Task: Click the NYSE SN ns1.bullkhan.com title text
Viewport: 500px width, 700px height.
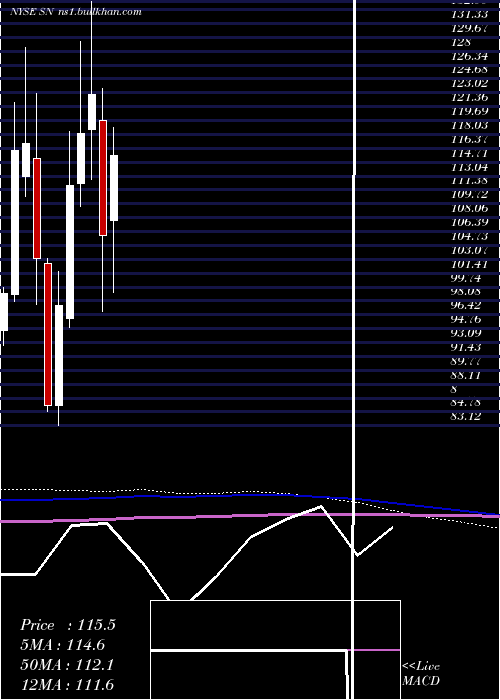Action: (x=76, y=12)
